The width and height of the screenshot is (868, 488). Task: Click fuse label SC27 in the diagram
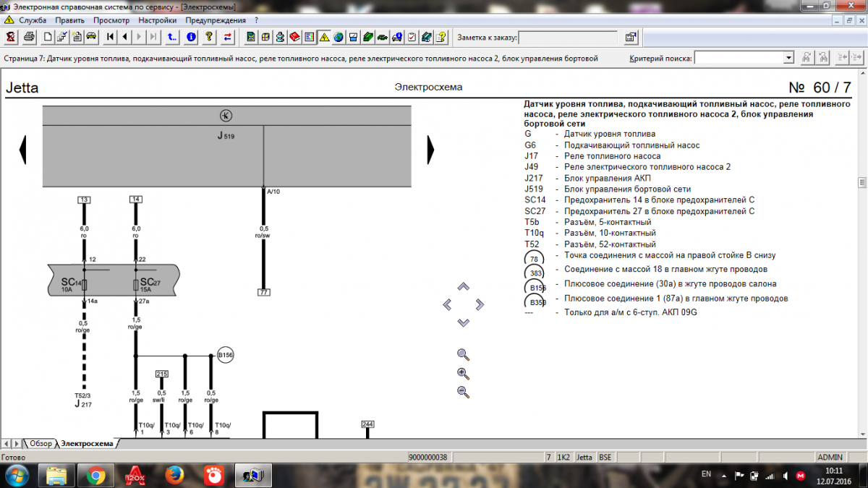(x=150, y=282)
